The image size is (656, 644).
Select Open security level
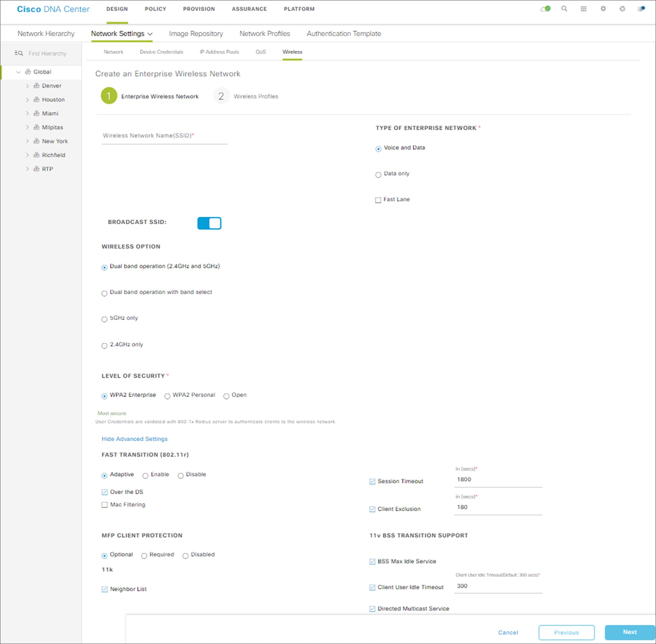click(226, 396)
